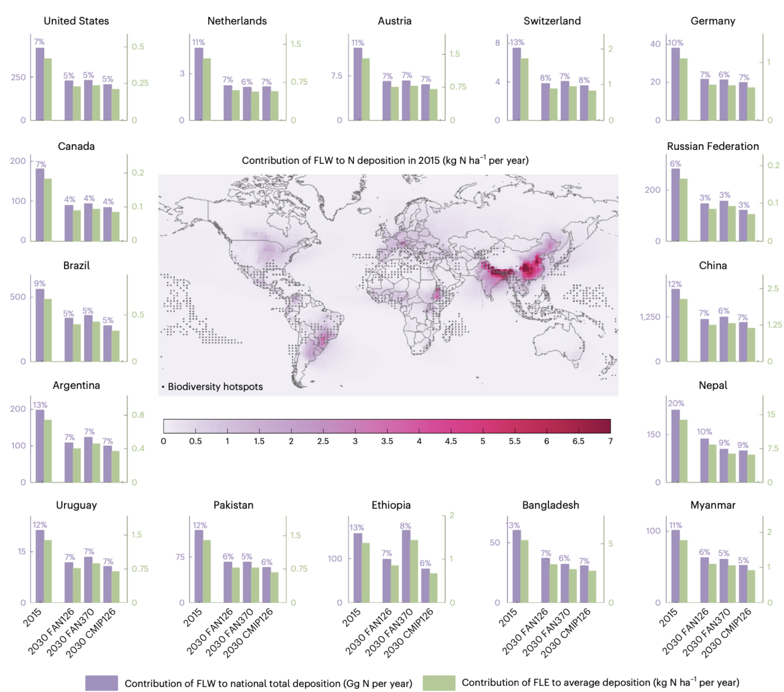Click the Russian Federation chart title

[x=712, y=146]
